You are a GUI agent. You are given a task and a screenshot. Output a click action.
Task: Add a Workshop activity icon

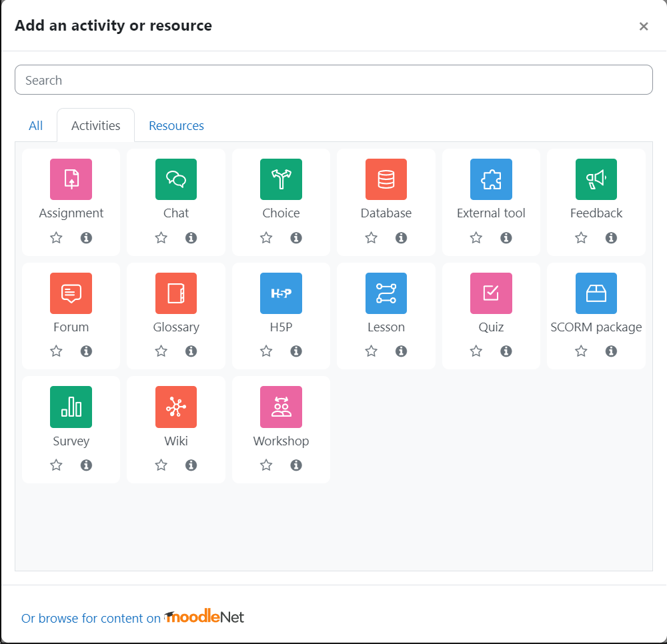coord(281,407)
